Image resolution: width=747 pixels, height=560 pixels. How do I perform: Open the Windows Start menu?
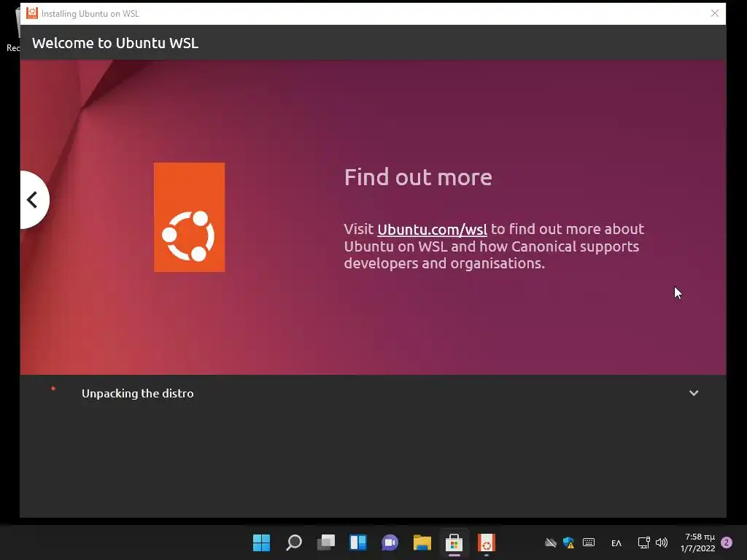click(x=261, y=542)
